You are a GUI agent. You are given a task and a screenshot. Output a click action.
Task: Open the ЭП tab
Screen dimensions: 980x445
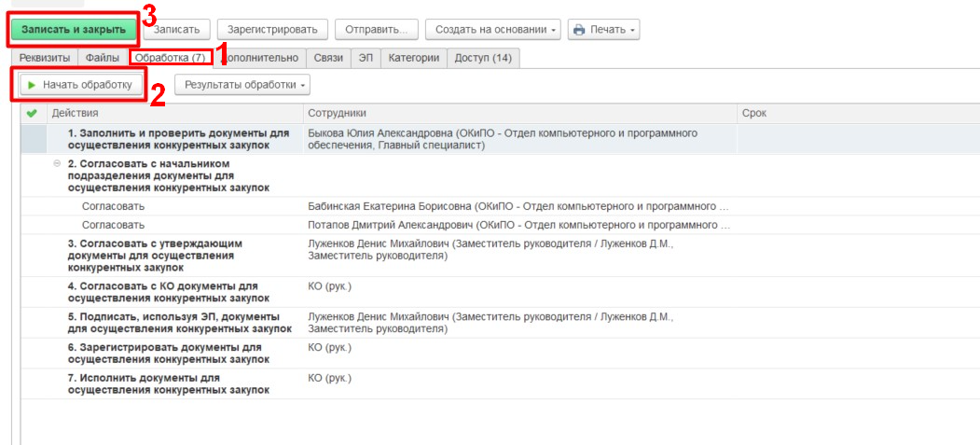click(366, 58)
